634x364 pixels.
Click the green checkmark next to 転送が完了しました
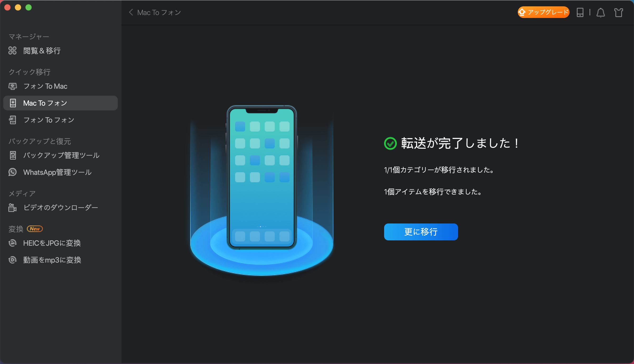[x=390, y=143]
